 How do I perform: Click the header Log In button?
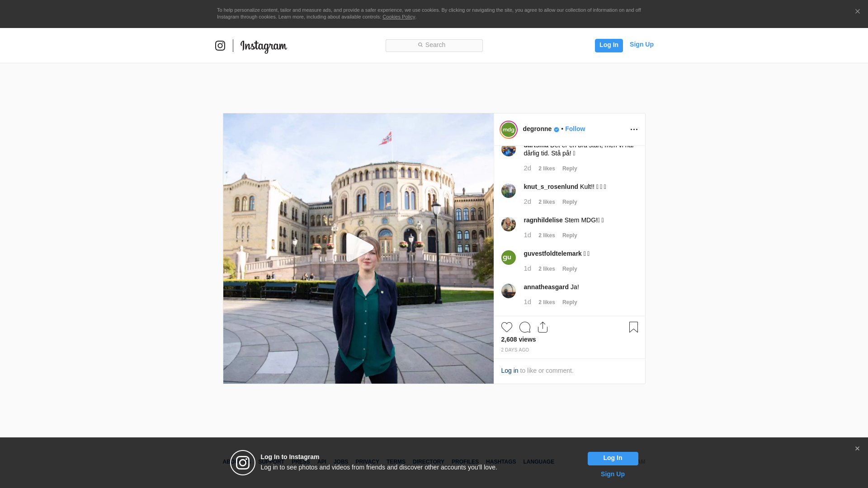609,45
